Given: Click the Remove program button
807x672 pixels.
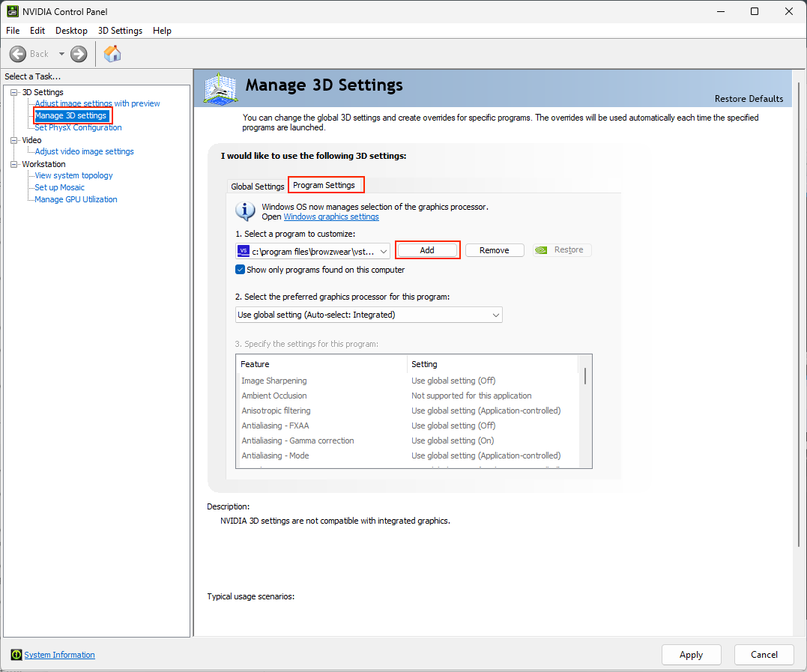Looking at the screenshot, I should pyautogui.click(x=495, y=250).
